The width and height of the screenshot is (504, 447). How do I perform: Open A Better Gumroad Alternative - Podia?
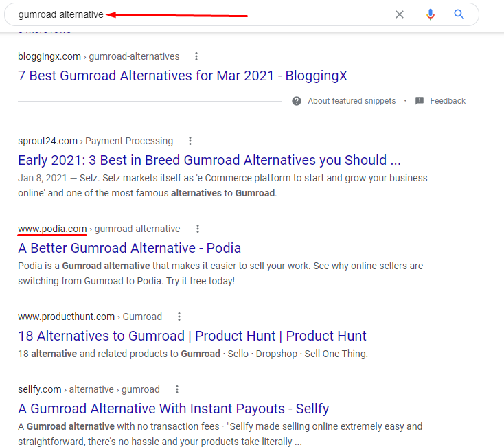130,248
